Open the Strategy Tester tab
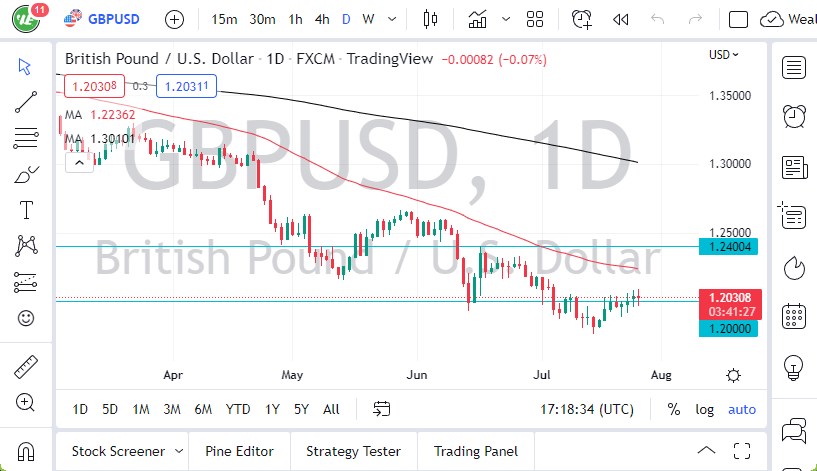 click(353, 451)
